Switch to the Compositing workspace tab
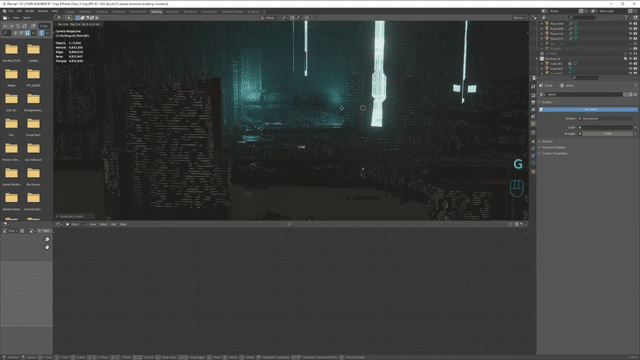 point(209,12)
